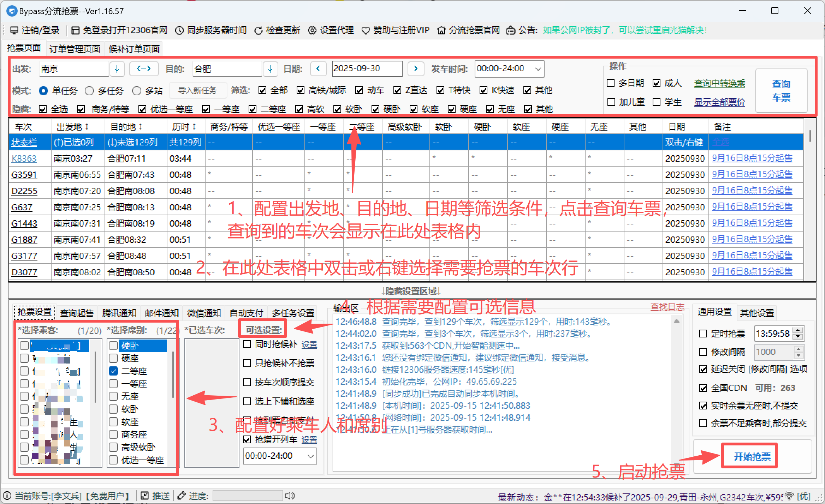Open the official website home icon

441,30
